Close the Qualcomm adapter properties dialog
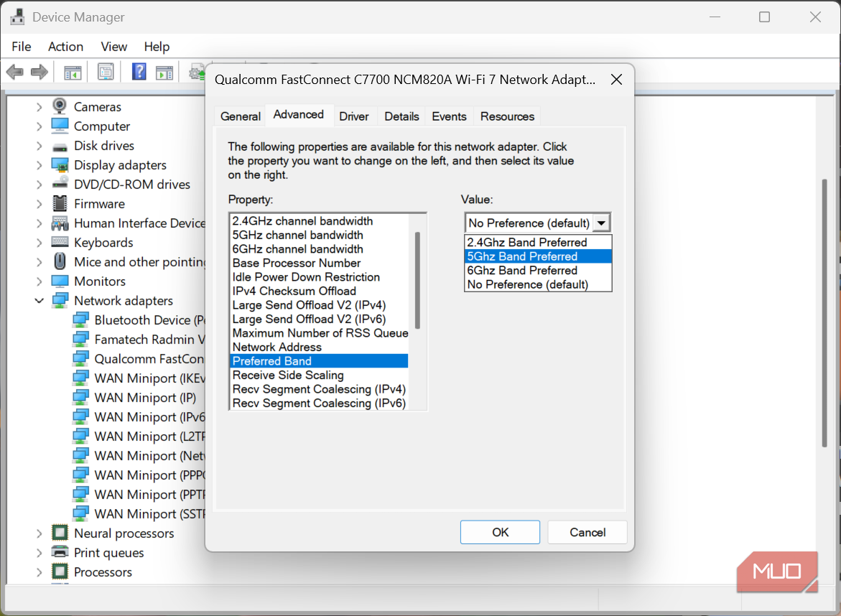Image resolution: width=841 pixels, height=616 pixels. [616, 80]
